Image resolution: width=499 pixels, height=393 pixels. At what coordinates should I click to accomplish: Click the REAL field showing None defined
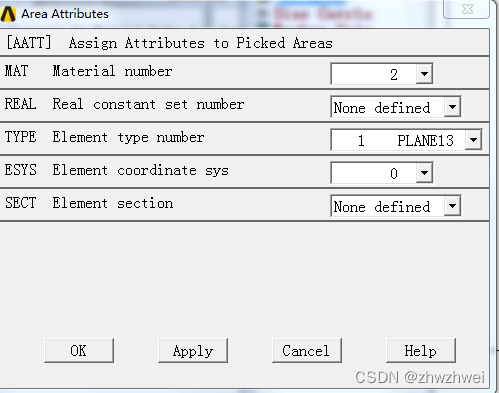click(388, 107)
